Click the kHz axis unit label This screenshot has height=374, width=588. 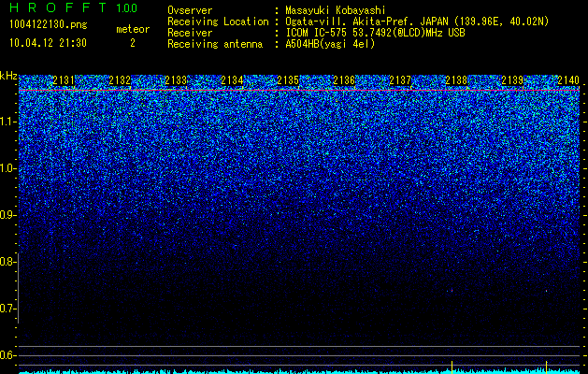point(8,76)
